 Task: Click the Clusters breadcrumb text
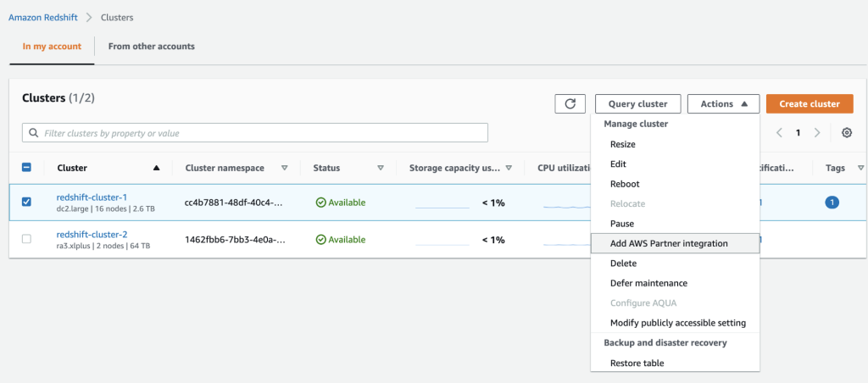tap(117, 17)
